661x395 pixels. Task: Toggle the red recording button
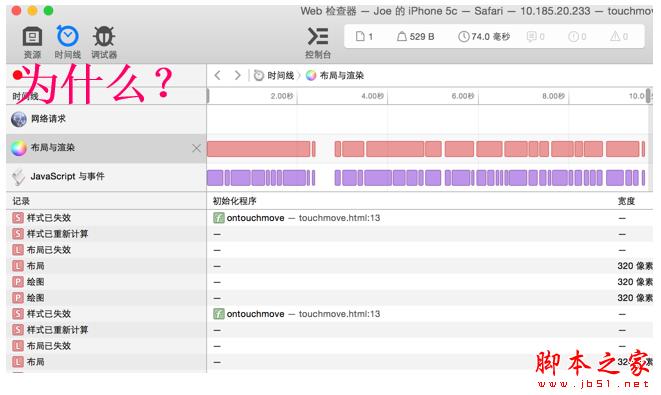[x=17, y=75]
